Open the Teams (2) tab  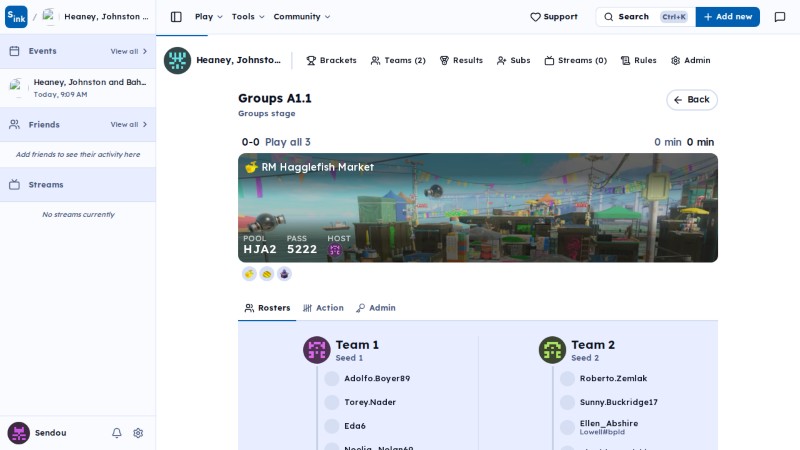coord(398,60)
